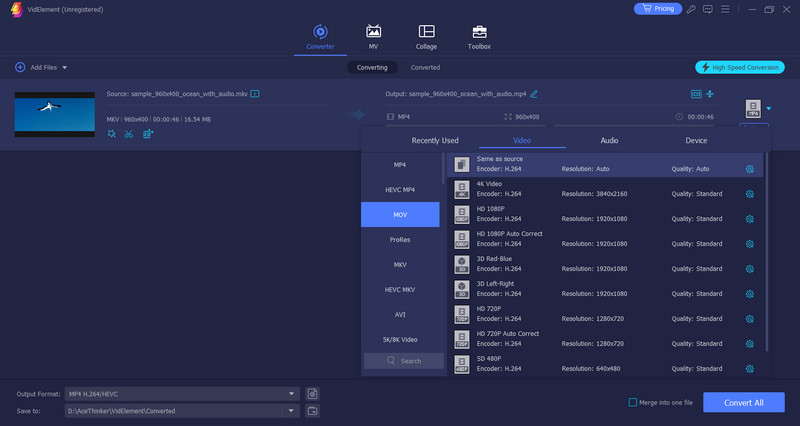Select MOV format category

[x=400, y=215]
